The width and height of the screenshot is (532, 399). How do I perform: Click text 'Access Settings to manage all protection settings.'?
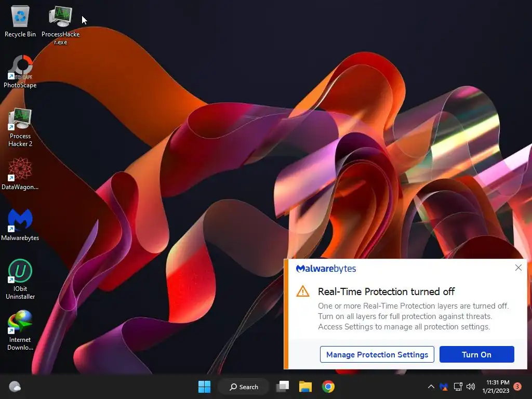[404, 327]
